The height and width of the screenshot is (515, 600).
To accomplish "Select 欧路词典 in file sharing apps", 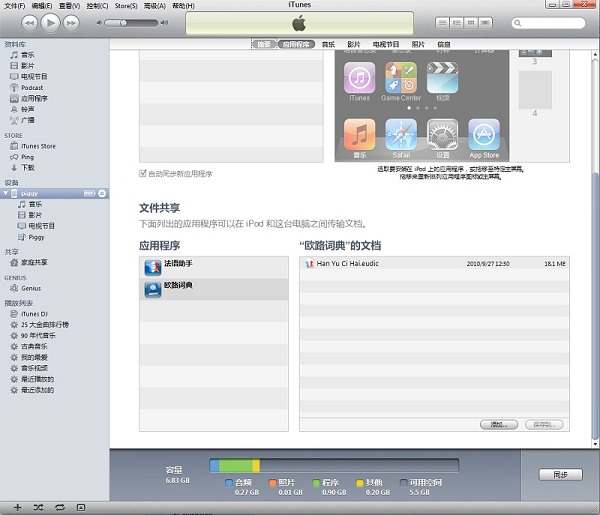I will click(214, 289).
